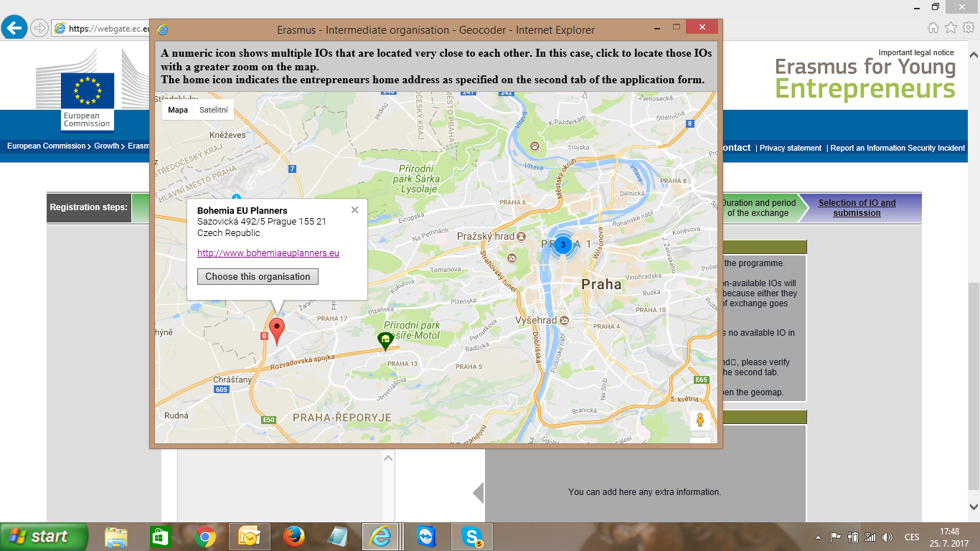Switch the map to Mapa view

click(x=178, y=110)
